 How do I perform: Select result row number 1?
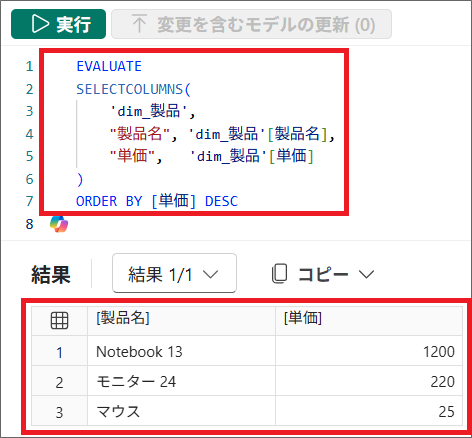pos(59,352)
